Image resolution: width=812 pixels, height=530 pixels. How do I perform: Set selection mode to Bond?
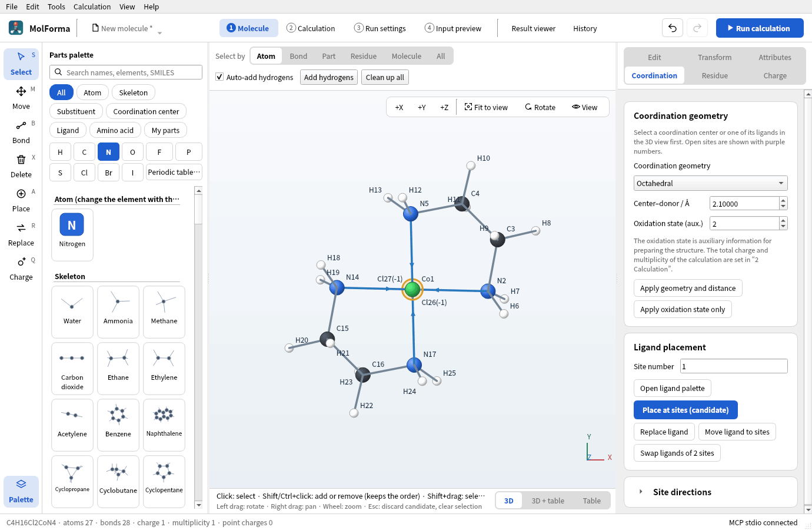coord(298,56)
